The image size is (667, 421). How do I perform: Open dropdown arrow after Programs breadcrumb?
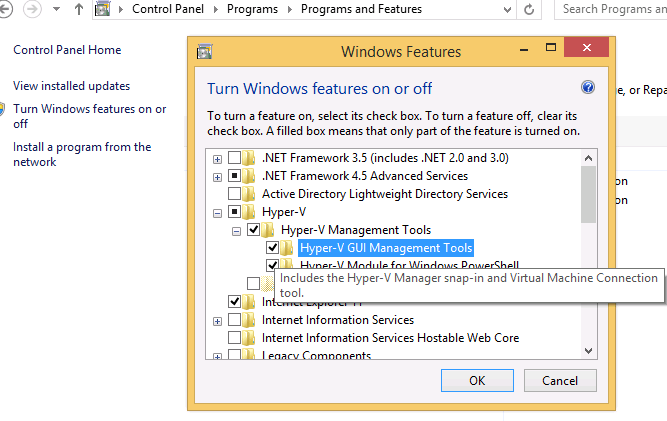coord(290,9)
